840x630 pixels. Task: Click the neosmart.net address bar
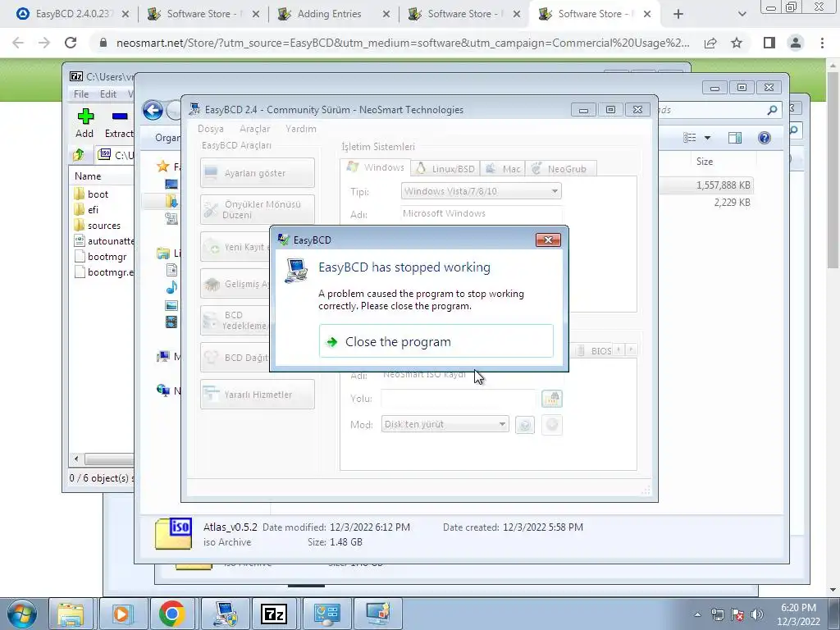pos(402,43)
